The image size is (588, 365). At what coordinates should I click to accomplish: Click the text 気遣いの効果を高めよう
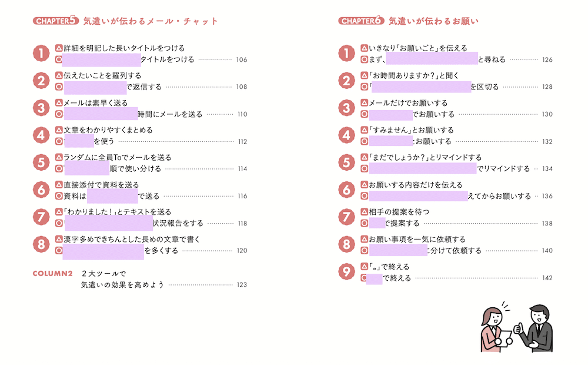tap(122, 285)
